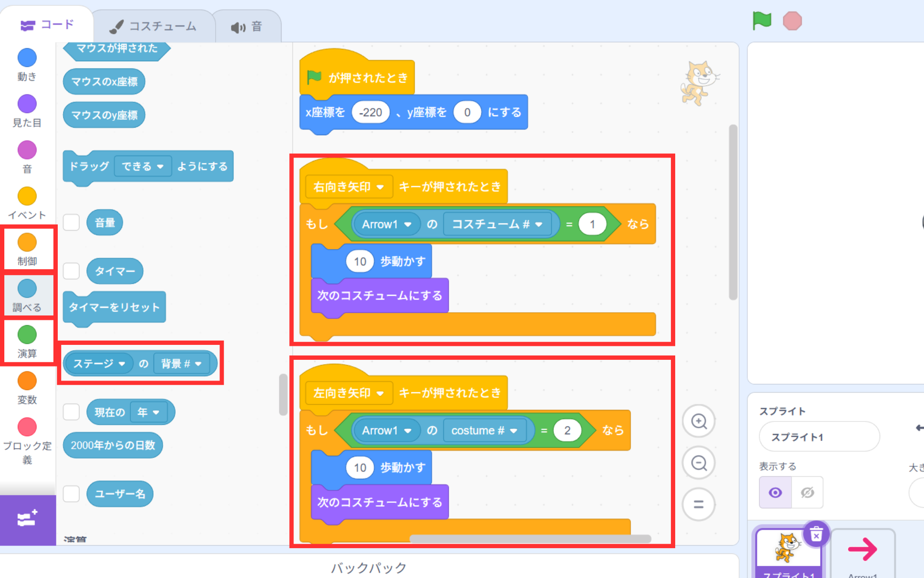Check the タイマー monitor checkbox
Image resolution: width=924 pixels, height=578 pixels.
71,271
